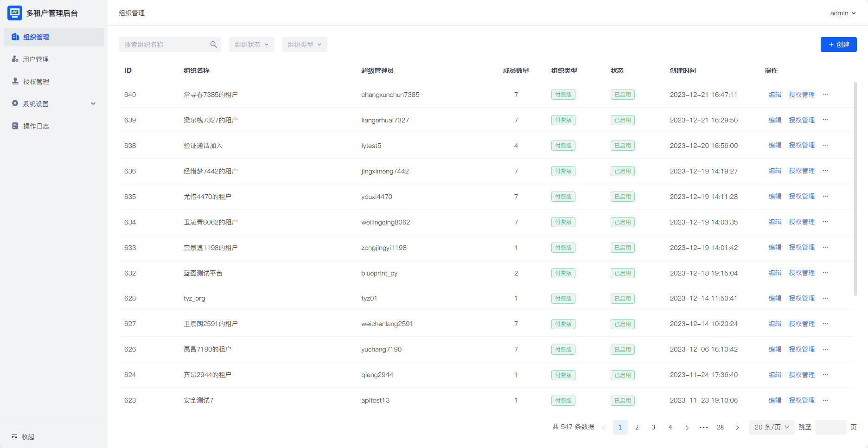Open more actions for row 627
The image size is (868, 448).
pos(825,324)
